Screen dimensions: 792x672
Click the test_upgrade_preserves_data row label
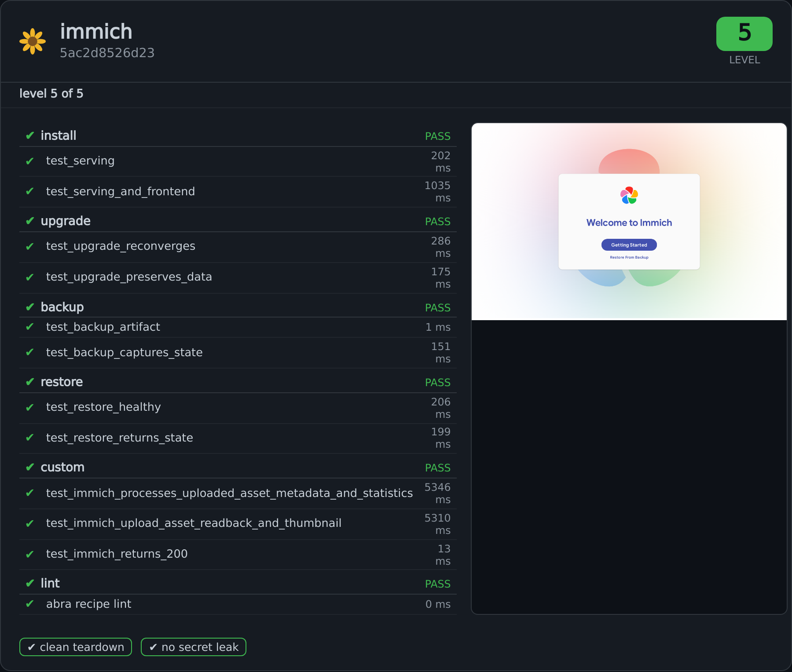(x=129, y=277)
